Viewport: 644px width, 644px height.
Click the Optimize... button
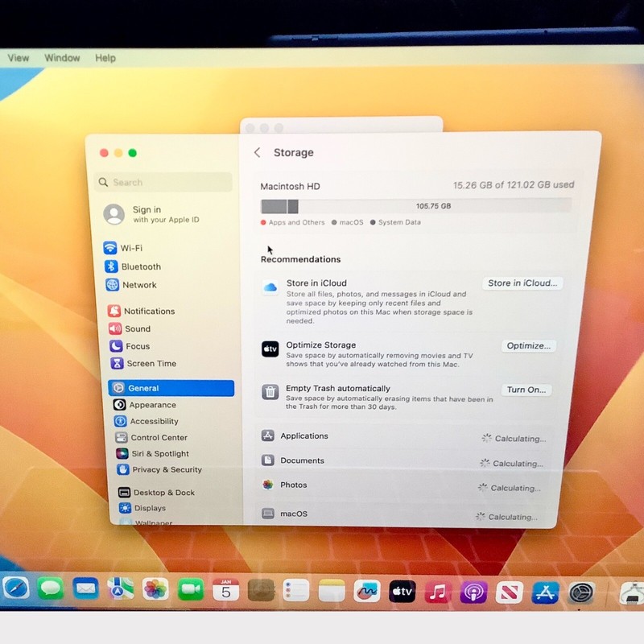(529, 346)
